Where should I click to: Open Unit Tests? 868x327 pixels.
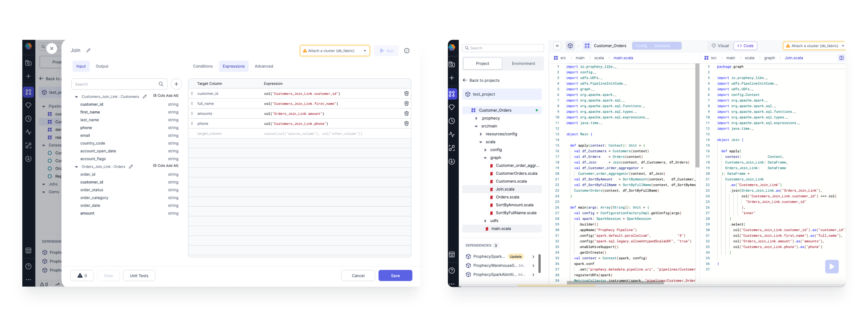click(139, 275)
